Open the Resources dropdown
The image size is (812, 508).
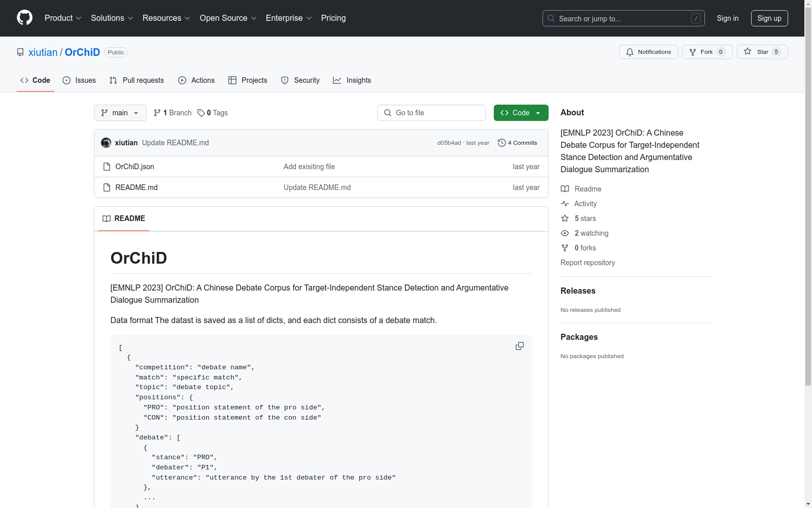tap(166, 18)
